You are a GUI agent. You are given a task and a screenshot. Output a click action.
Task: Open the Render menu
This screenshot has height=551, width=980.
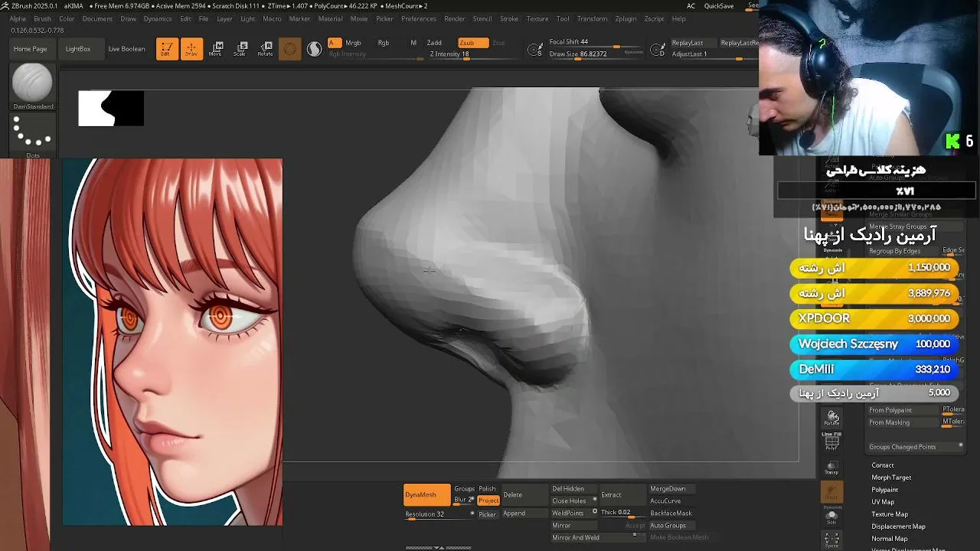tap(455, 18)
